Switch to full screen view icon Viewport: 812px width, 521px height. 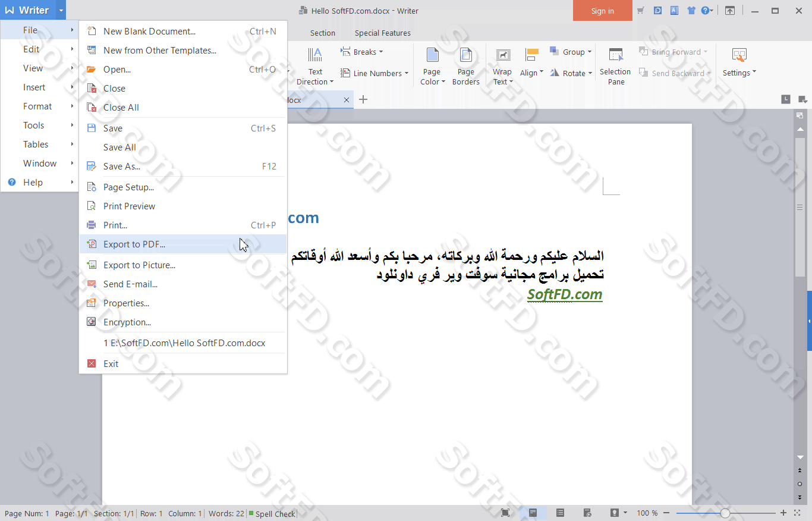click(x=505, y=513)
